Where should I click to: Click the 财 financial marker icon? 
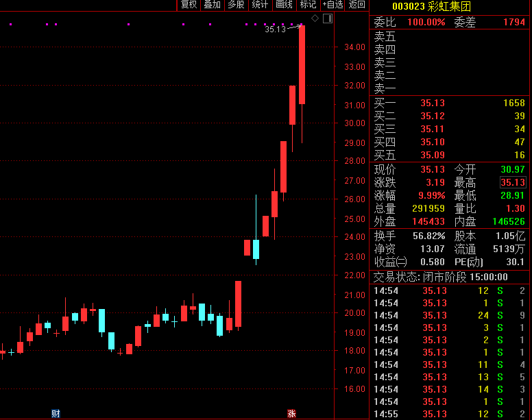56,413
